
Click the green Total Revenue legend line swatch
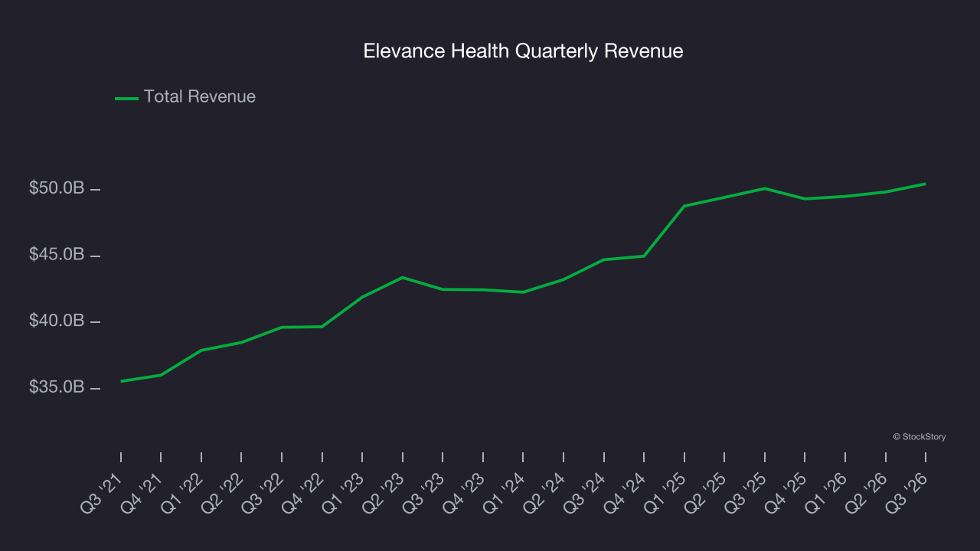pos(126,98)
